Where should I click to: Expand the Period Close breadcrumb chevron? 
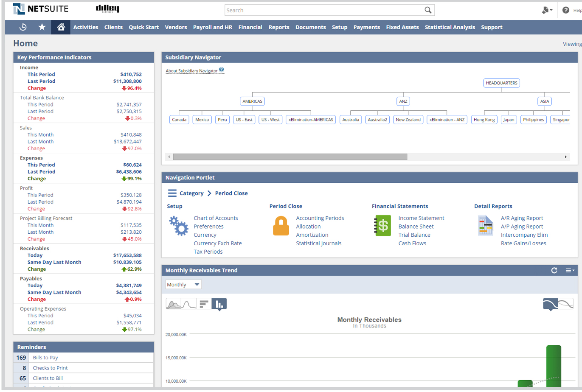(x=209, y=193)
